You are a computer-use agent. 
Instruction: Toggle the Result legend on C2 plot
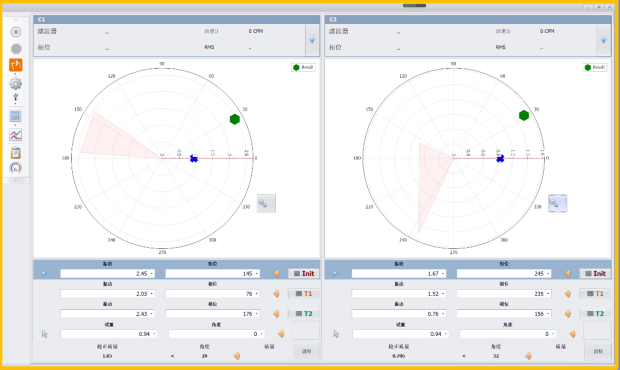pos(595,67)
